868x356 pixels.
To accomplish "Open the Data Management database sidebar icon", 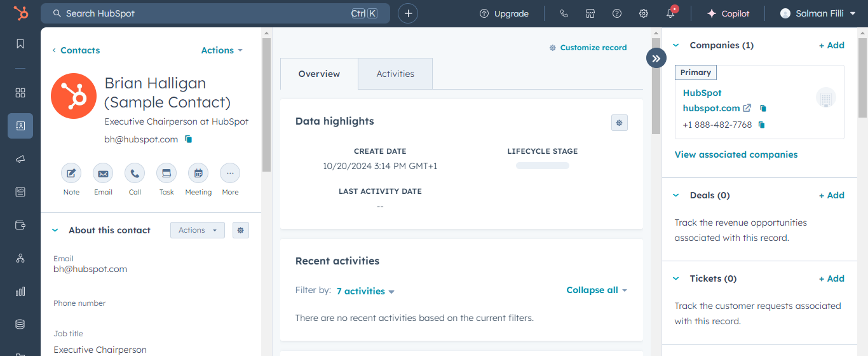I will pyautogui.click(x=20, y=324).
